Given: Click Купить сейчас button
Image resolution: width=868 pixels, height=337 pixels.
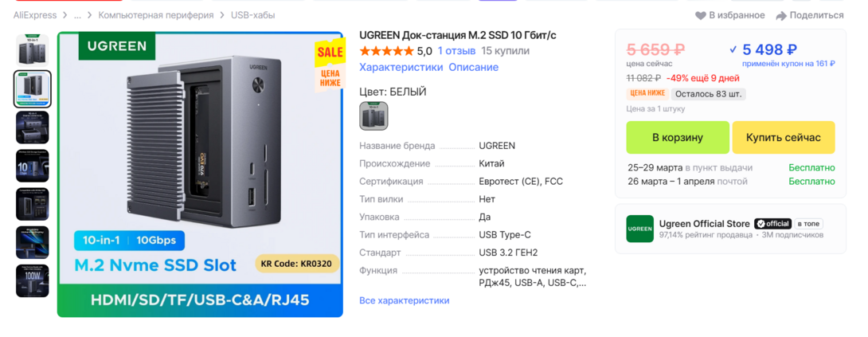Looking at the screenshot, I should tap(784, 138).
